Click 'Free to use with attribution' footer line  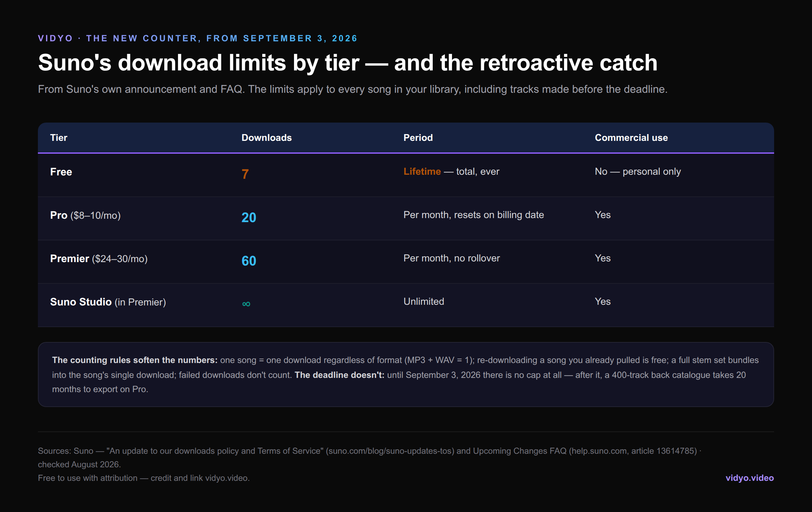pos(144,478)
